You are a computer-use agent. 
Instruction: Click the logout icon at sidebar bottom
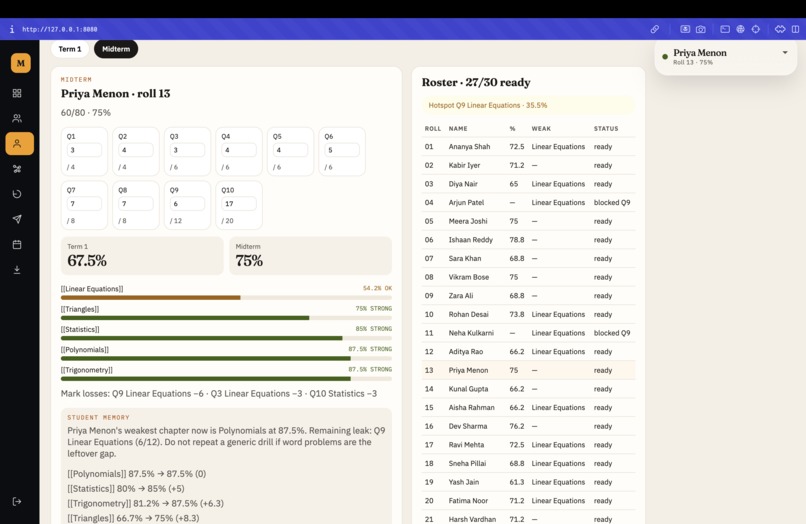tap(17, 501)
